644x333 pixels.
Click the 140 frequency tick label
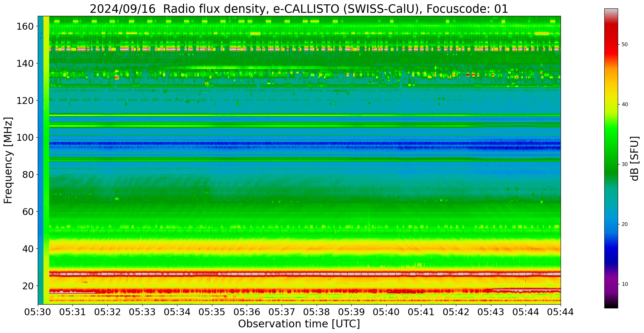tap(25, 63)
